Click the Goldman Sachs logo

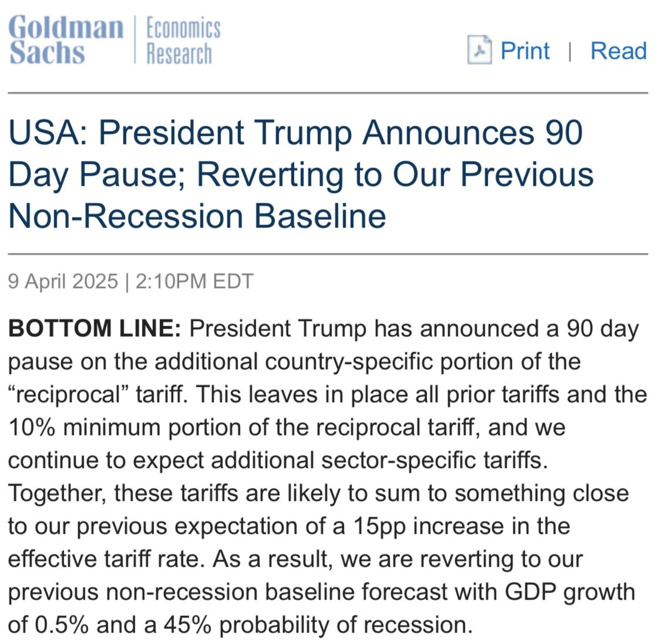click(x=66, y=40)
